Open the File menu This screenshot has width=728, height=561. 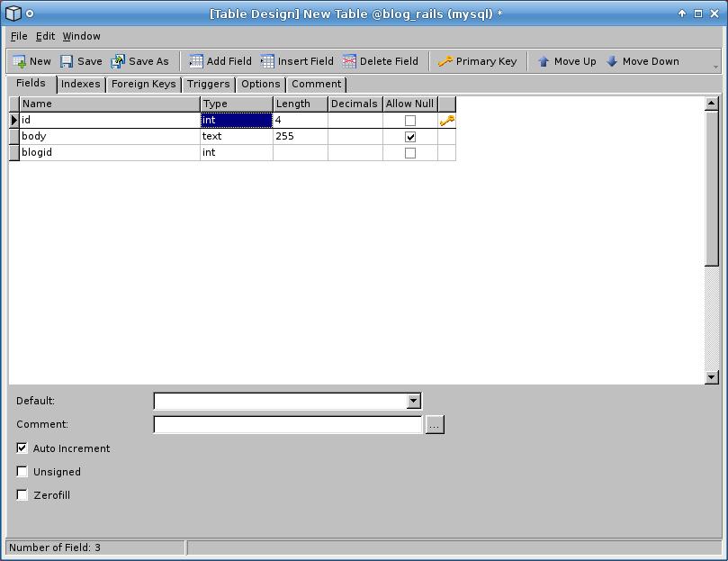[x=19, y=36]
